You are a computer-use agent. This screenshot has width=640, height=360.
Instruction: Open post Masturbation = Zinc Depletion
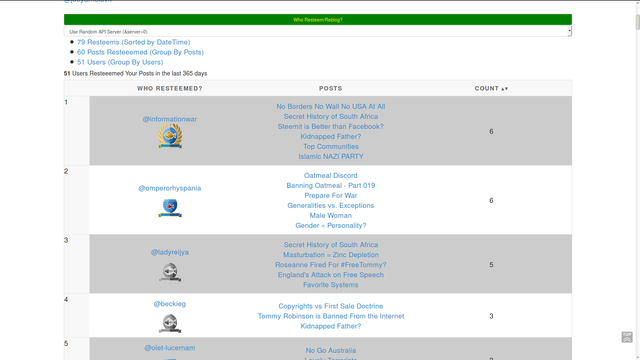331,255
